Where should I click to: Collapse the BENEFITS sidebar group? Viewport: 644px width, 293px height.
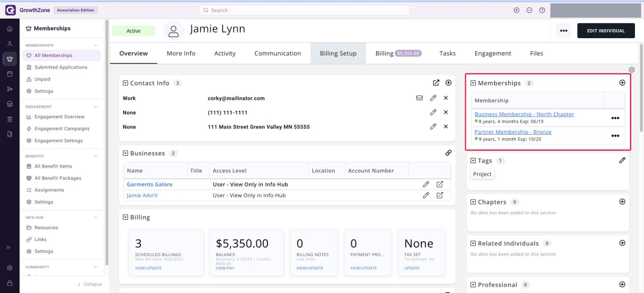(x=96, y=156)
